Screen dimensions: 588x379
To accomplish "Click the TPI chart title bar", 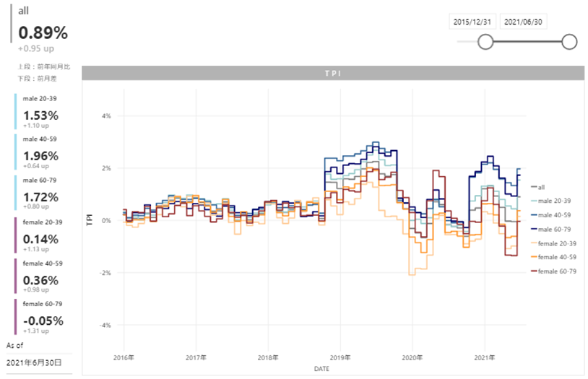I will point(332,73).
